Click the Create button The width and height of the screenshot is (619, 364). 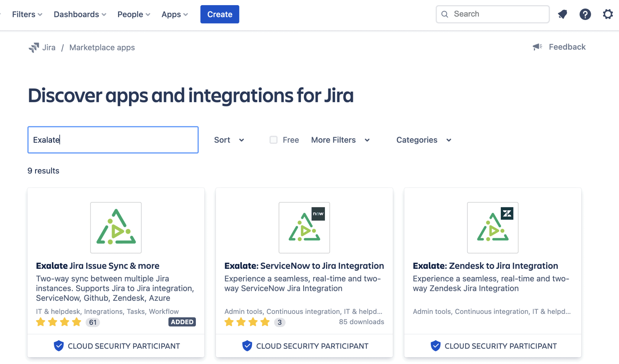[x=220, y=14]
